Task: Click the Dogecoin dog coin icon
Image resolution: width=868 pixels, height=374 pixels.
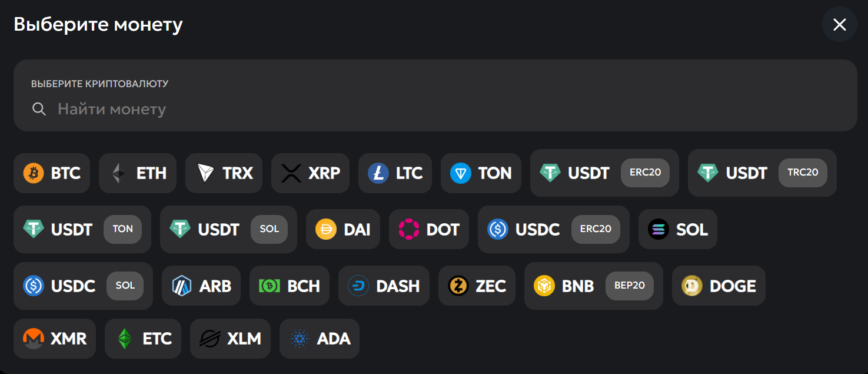Action: [692, 286]
